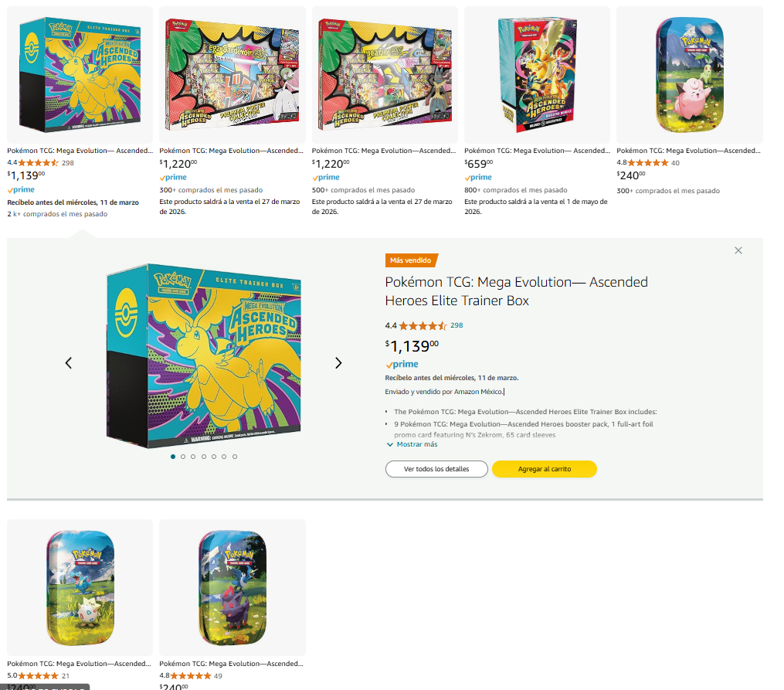Click star rating of the 4.8 Clefairy tin
784x690 pixels.
coord(648,163)
